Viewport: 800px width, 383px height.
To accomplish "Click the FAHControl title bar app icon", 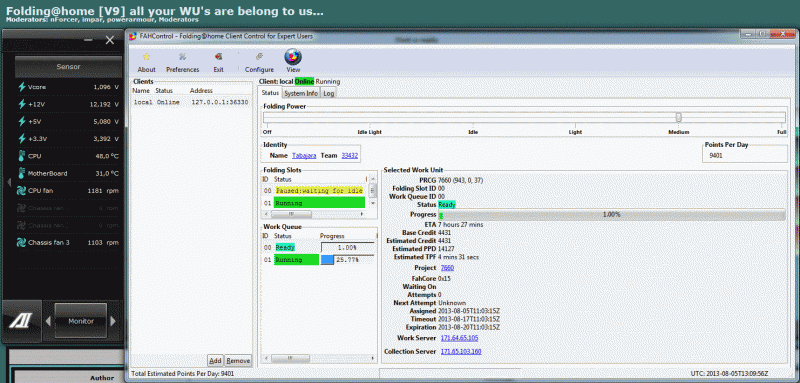I will point(133,37).
